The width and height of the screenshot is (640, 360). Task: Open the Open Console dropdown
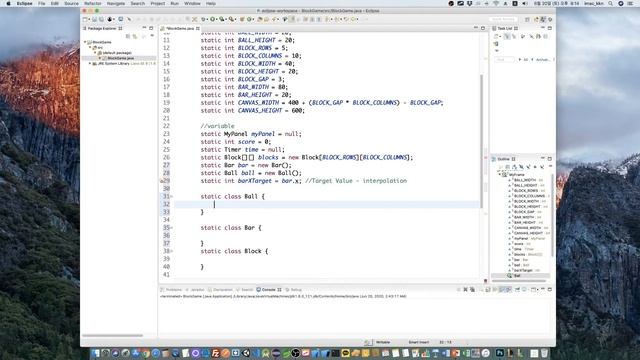tap(538, 289)
